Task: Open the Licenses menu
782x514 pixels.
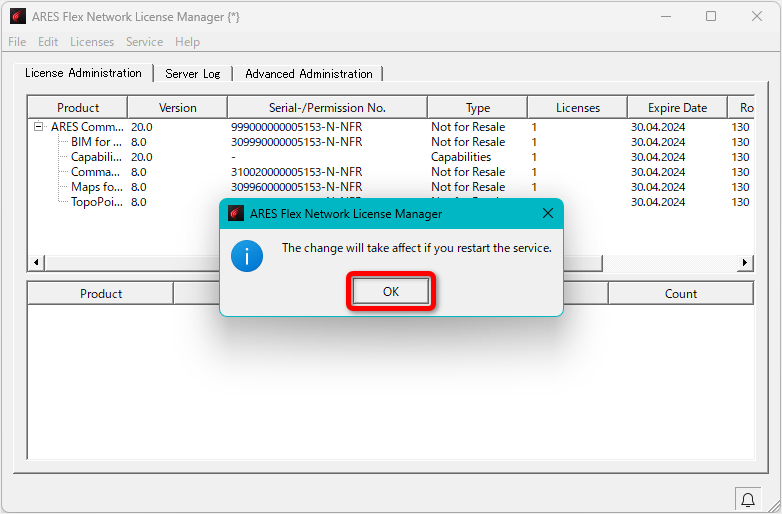Action: point(92,42)
